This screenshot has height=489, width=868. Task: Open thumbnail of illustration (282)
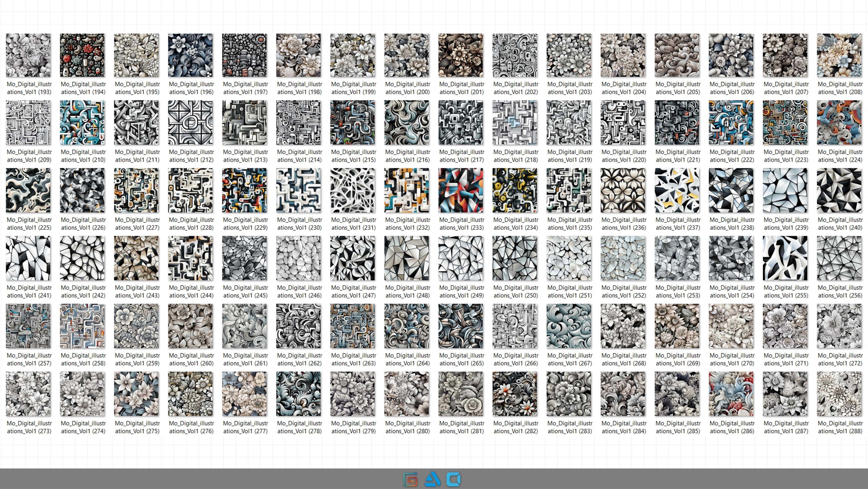[515, 394]
